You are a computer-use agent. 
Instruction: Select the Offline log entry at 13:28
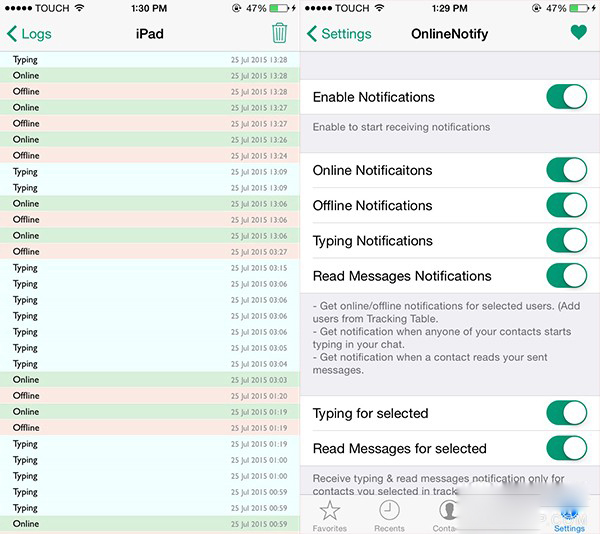(150, 91)
